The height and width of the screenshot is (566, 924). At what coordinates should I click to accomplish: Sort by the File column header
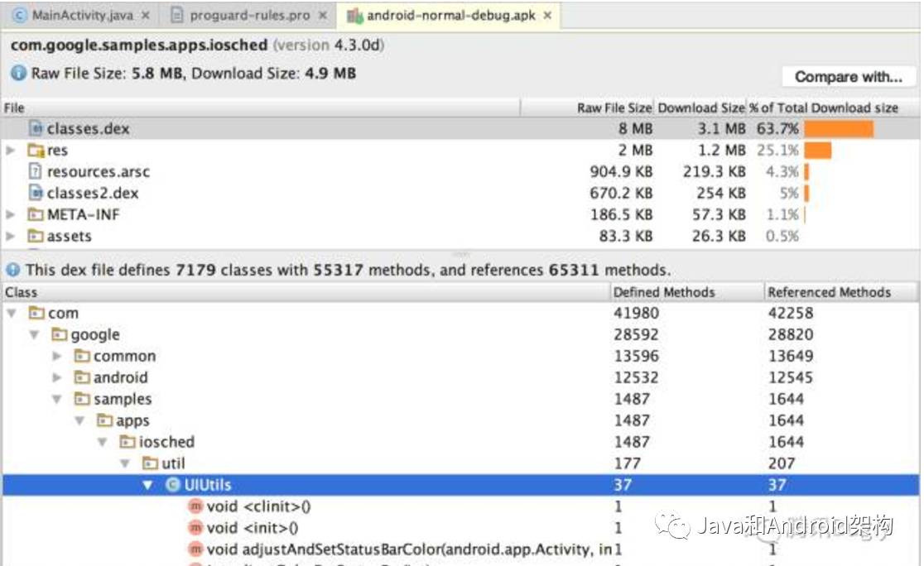[261, 108]
